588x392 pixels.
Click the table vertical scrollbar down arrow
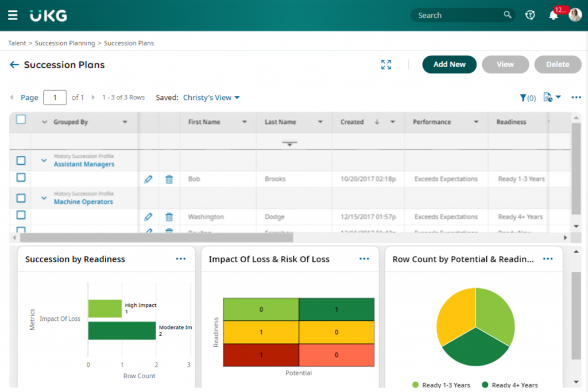[x=576, y=226]
